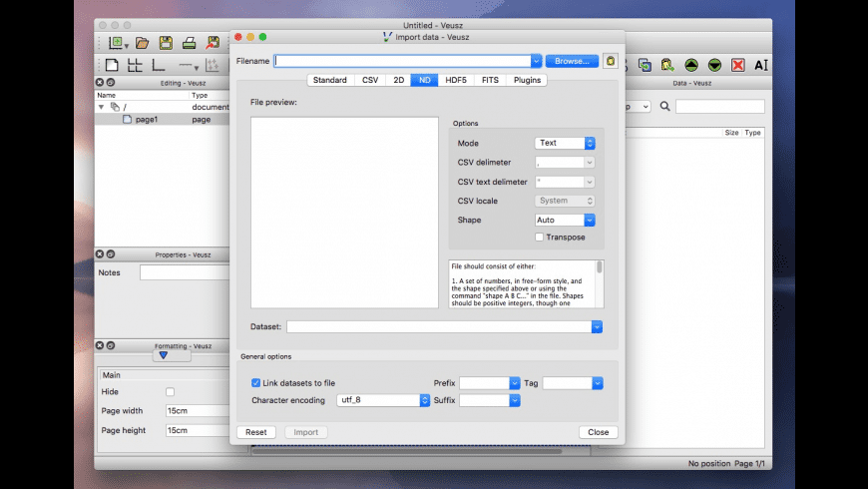Viewport: 868px width, 489px height.
Task: Float the Formatting panel with its detach icon
Action: click(111, 345)
